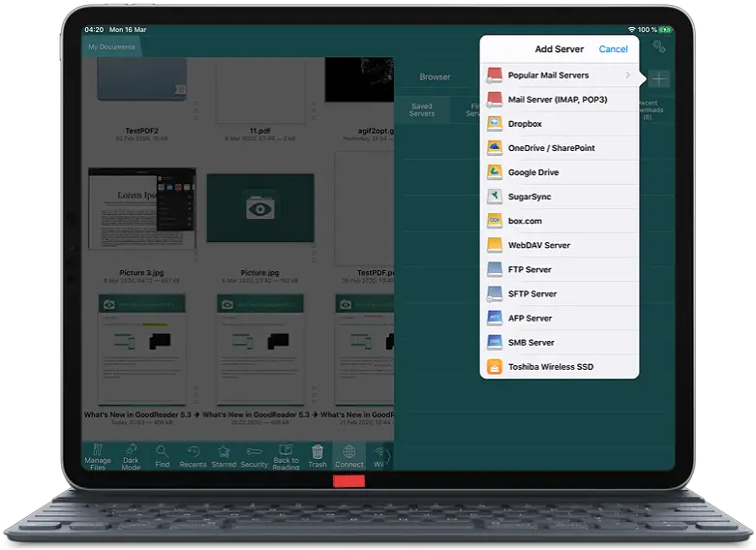756x550 pixels.
Task: Open 11.pdf thumbnail
Action: click(260, 91)
